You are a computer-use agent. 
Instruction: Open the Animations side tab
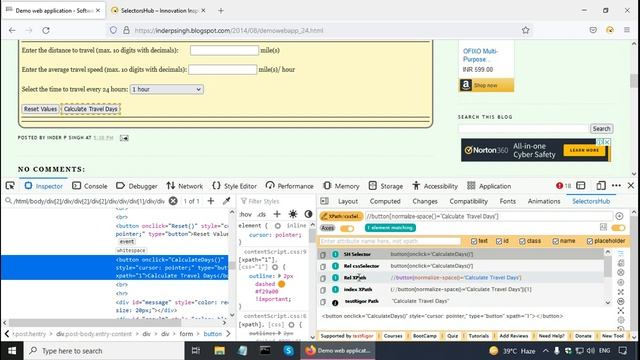[x=544, y=201]
